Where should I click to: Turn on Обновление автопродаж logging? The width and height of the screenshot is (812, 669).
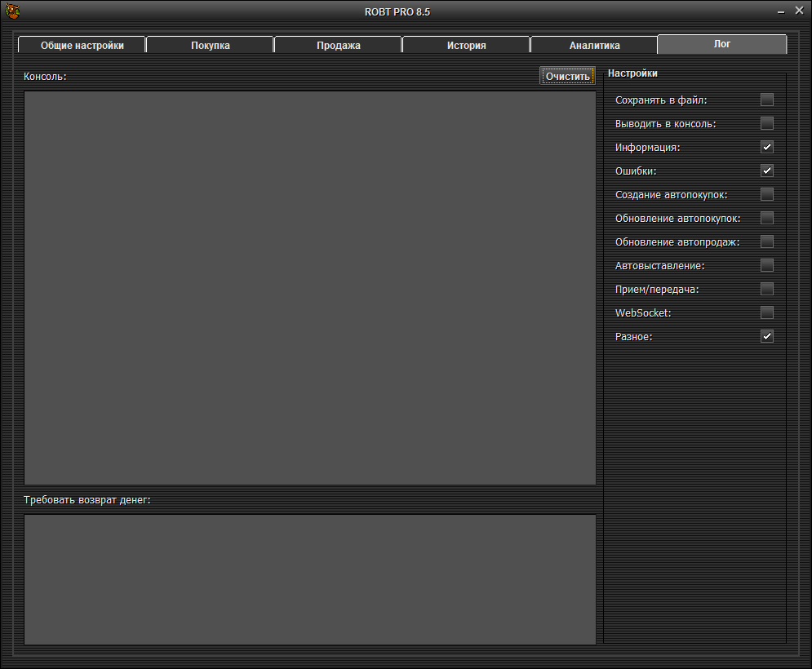pyautogui.click(x=767, y=242)
